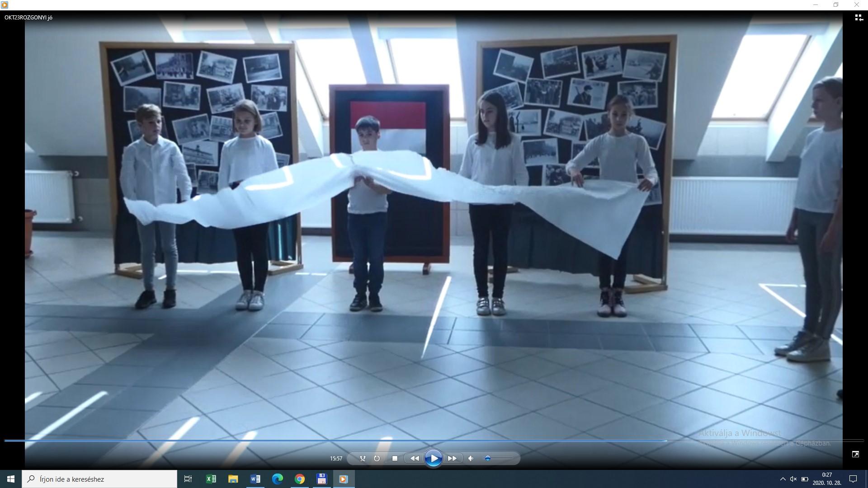Toggle repeat mode
Image resolution: width=868 pixels, height=488 pixels.
tap(377, 458)
